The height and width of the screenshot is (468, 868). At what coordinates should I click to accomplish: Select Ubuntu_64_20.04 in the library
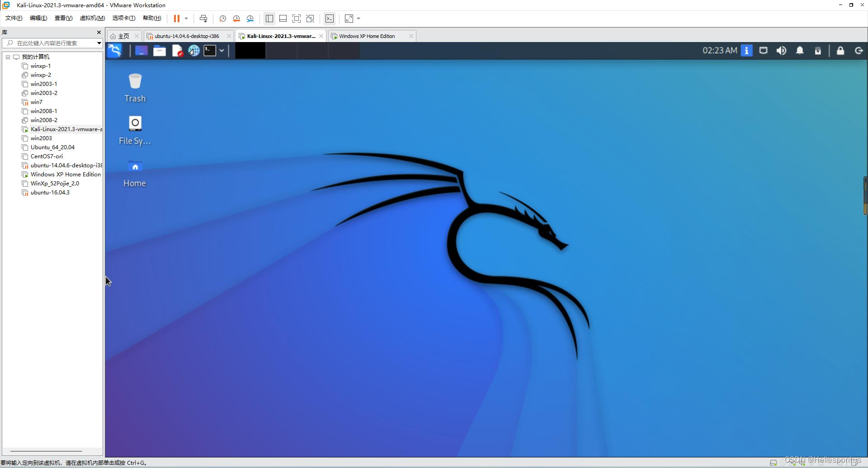click(52, 147)
